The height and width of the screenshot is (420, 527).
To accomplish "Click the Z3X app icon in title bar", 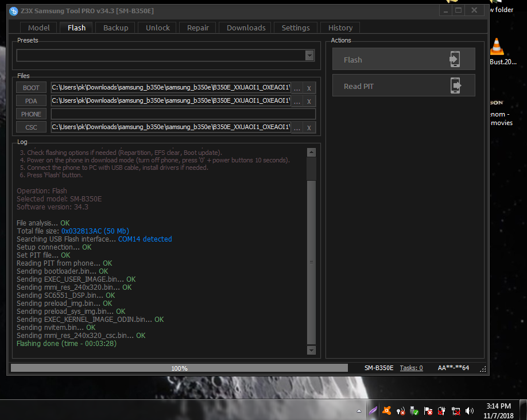I will pos(13,11).
